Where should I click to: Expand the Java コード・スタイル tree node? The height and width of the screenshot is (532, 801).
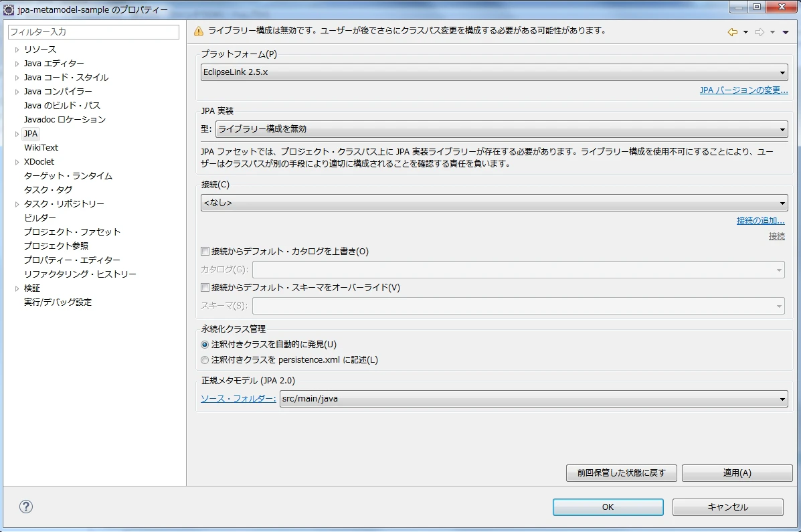click(x=17, y=78)
